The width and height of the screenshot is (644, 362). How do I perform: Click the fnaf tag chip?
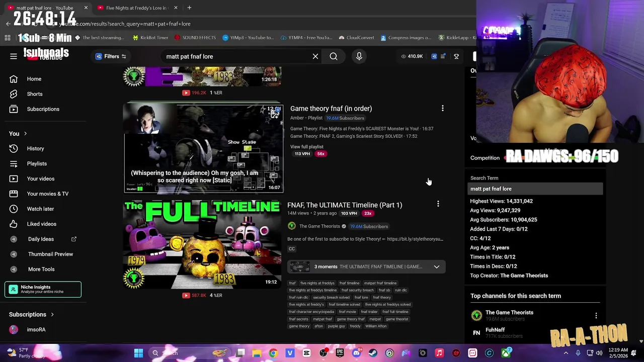[292, 283]
